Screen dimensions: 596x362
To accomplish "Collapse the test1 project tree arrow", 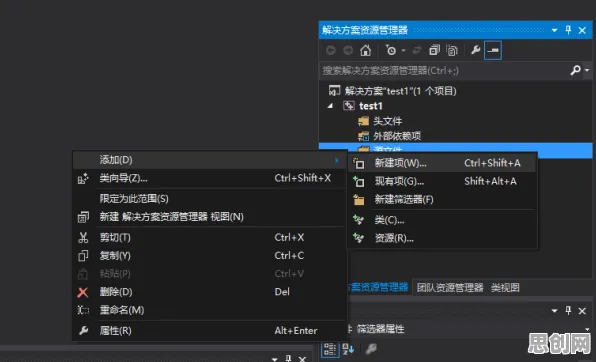I will [330, 106].
